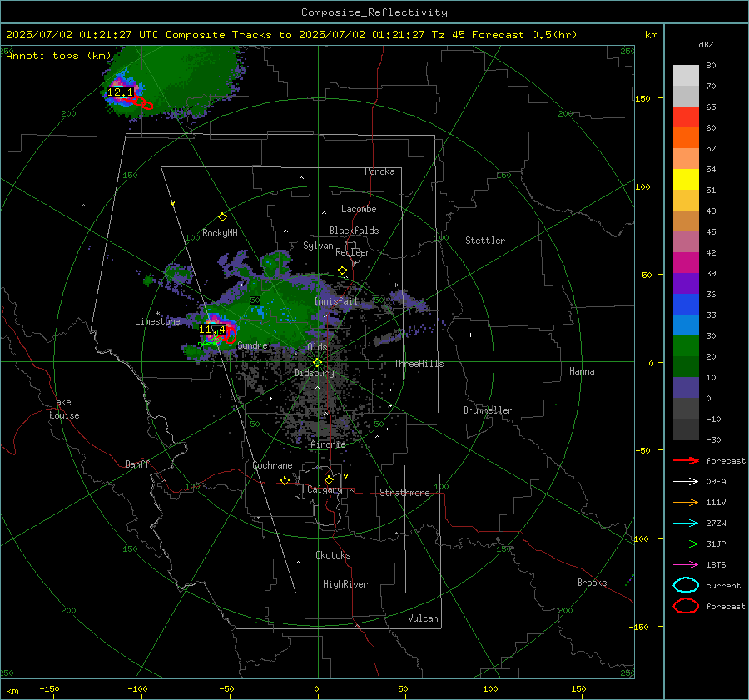The height and width of the screenshot is (700, 749).
Task: Click the Stettler city label
Action: (x=485, y=241)
